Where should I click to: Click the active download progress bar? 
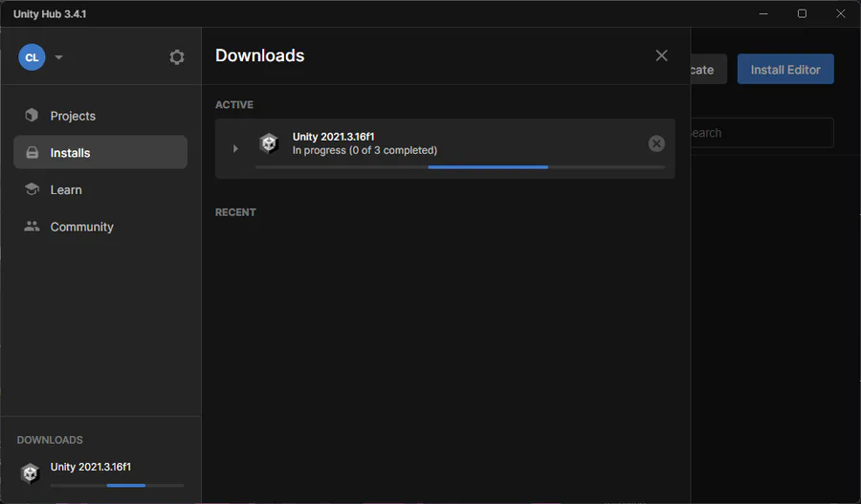pos(460,167)
